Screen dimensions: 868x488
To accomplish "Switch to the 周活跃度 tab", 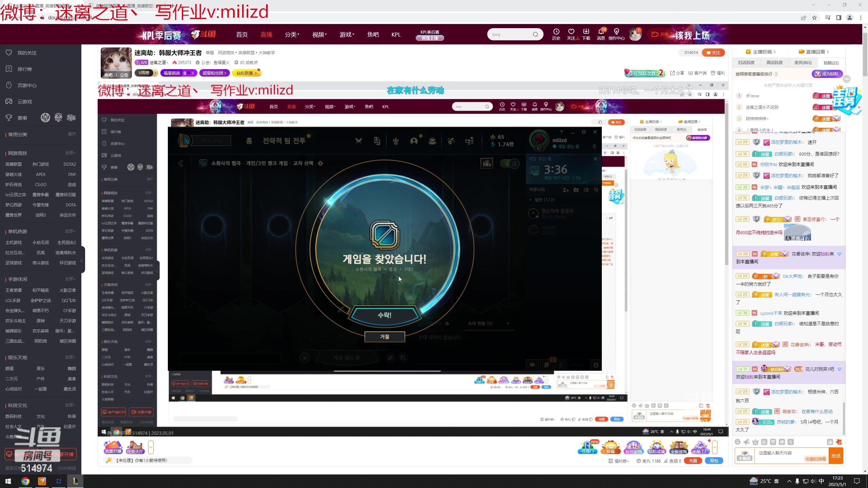I will click(774, 63).
